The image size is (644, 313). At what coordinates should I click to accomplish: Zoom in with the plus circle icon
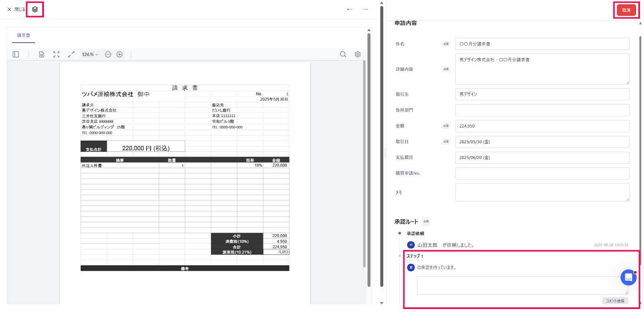click(120, 54)
